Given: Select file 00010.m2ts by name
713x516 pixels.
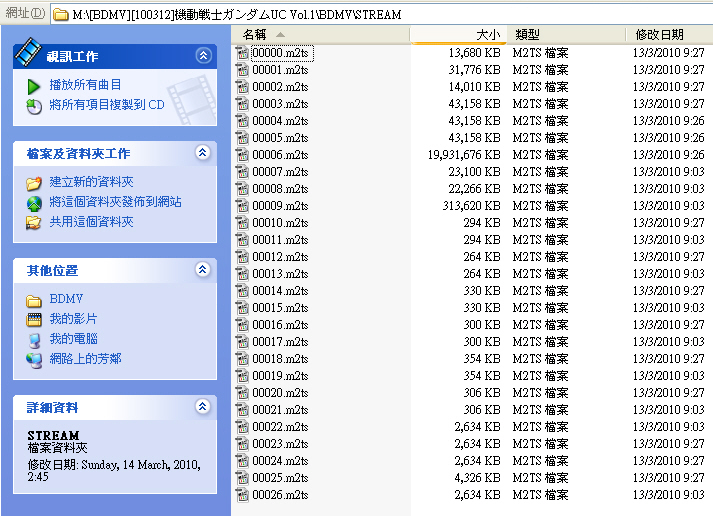Looking at the screenshot, I should (280, 223).
